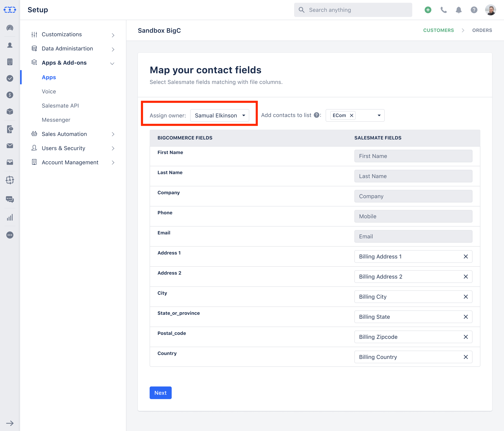Open the Billing Zipcode field selector
This screenshot has width=504, height=431.
413,337
